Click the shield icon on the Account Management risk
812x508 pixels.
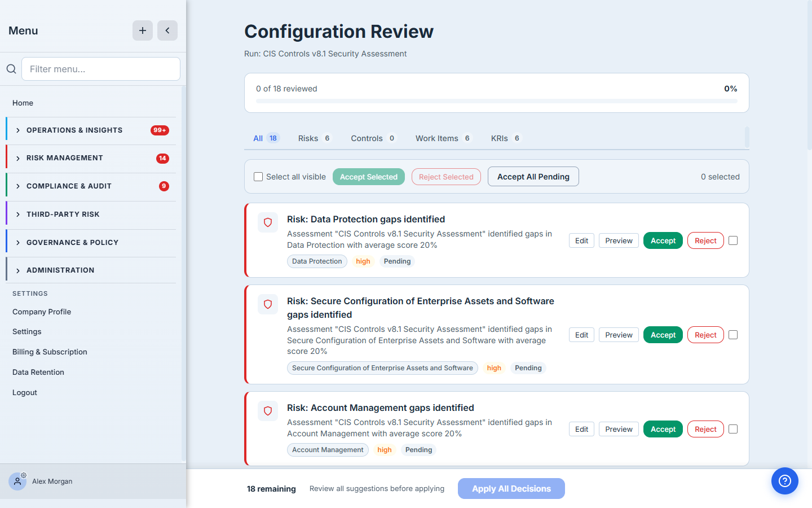click(x=268, y=411)
